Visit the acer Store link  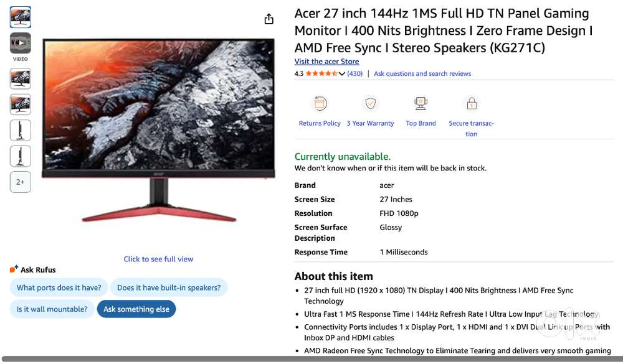tap(326, 62)
